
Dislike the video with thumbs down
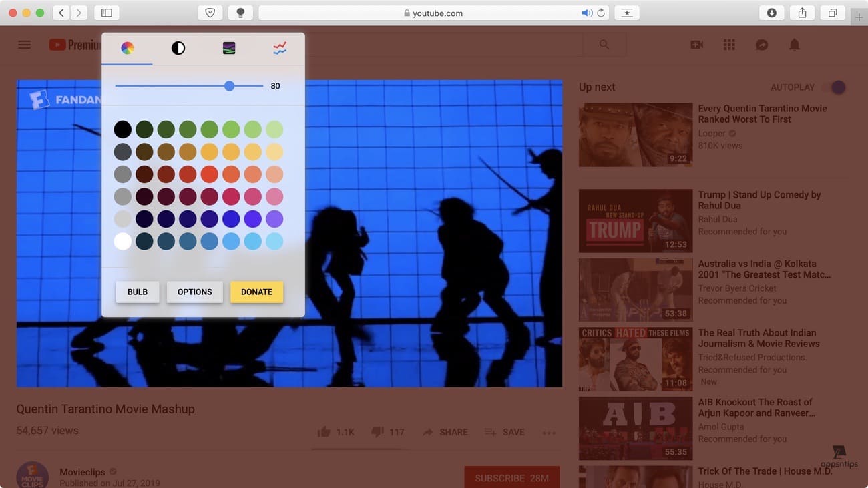click(x=377, y=432)
